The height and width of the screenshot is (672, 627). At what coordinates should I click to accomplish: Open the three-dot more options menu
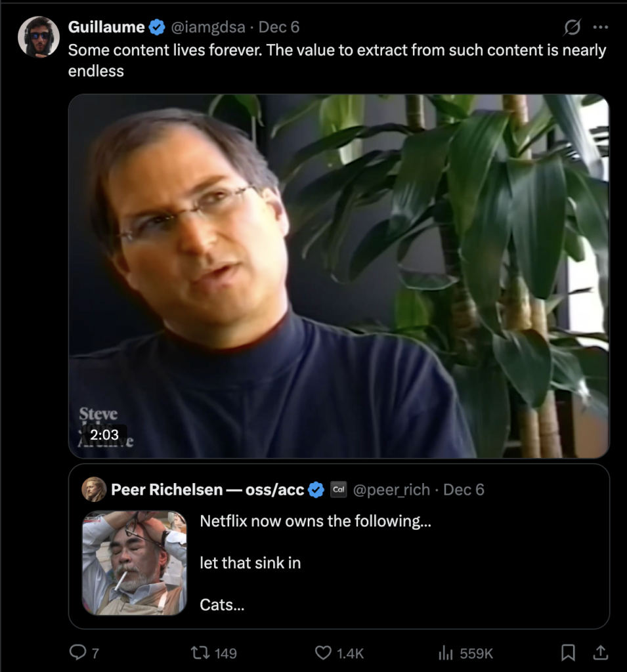click(x=600, y=28)
